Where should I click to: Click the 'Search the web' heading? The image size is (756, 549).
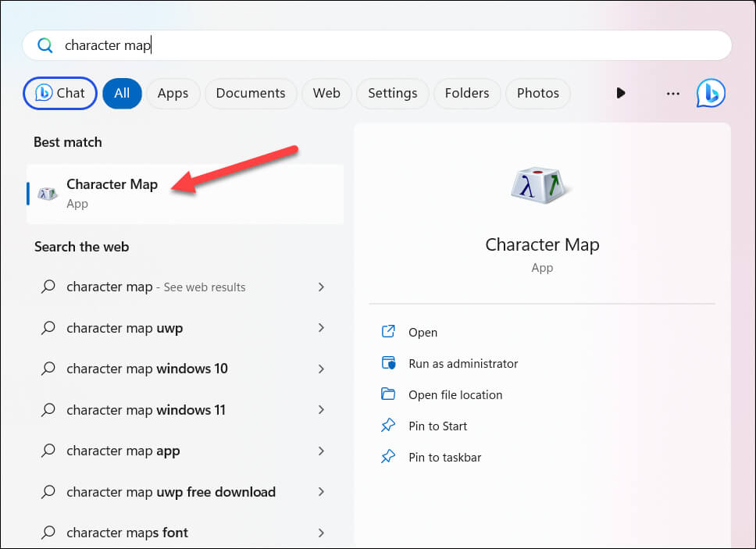(x=81, y=247)
